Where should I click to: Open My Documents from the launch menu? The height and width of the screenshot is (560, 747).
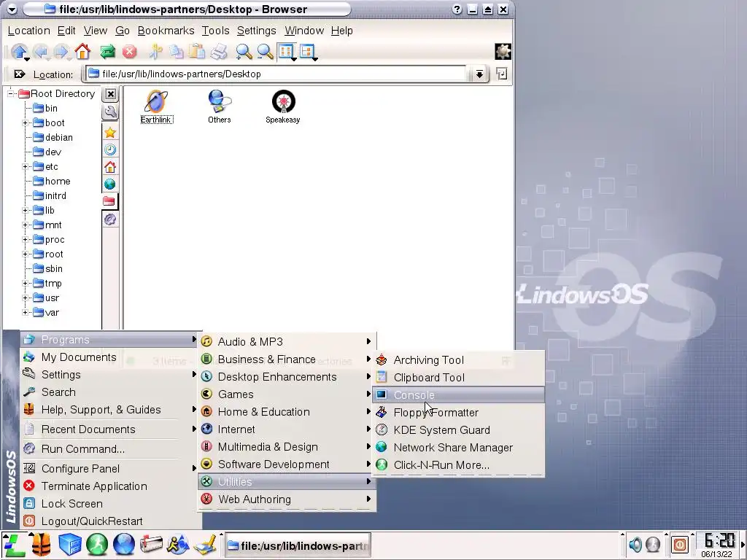(x=109, y=357)
